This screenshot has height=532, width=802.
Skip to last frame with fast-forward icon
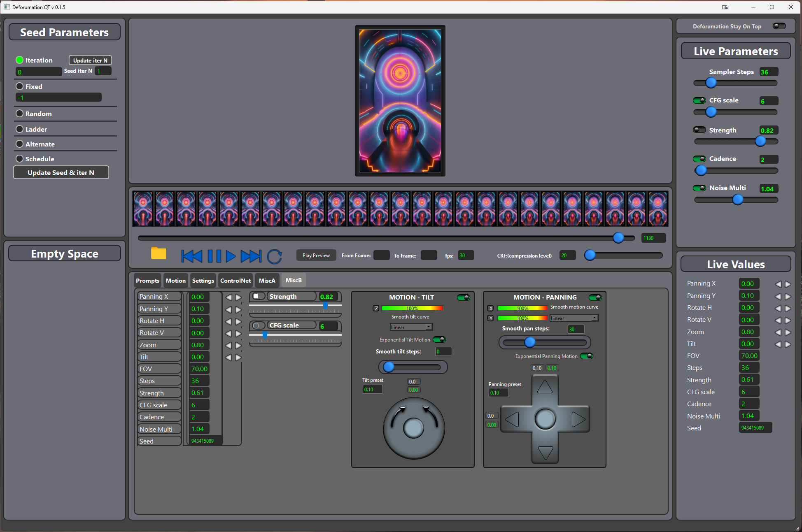[251, 256]
